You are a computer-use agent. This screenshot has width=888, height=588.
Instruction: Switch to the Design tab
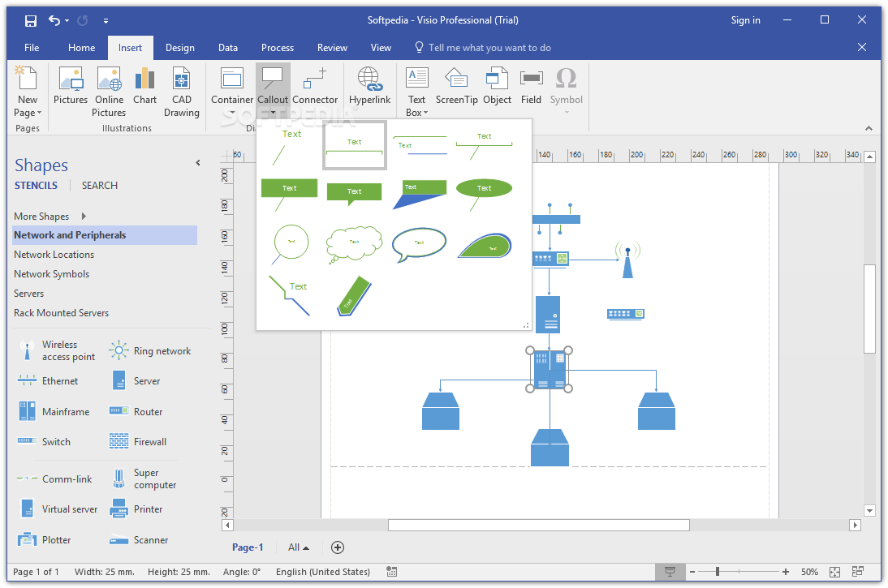coord(180,48)
